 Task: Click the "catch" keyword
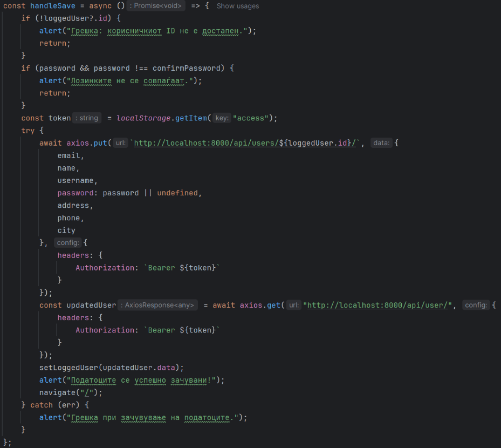pos(42,405)
